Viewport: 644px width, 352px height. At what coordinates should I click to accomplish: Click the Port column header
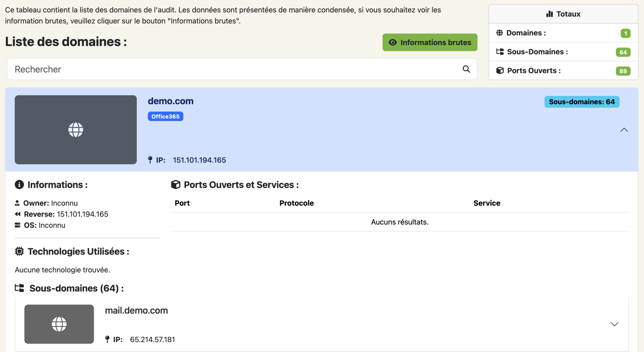coord(182,203)
